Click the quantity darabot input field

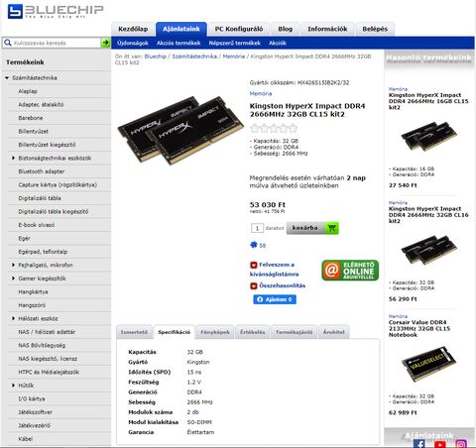coord(257,228)
